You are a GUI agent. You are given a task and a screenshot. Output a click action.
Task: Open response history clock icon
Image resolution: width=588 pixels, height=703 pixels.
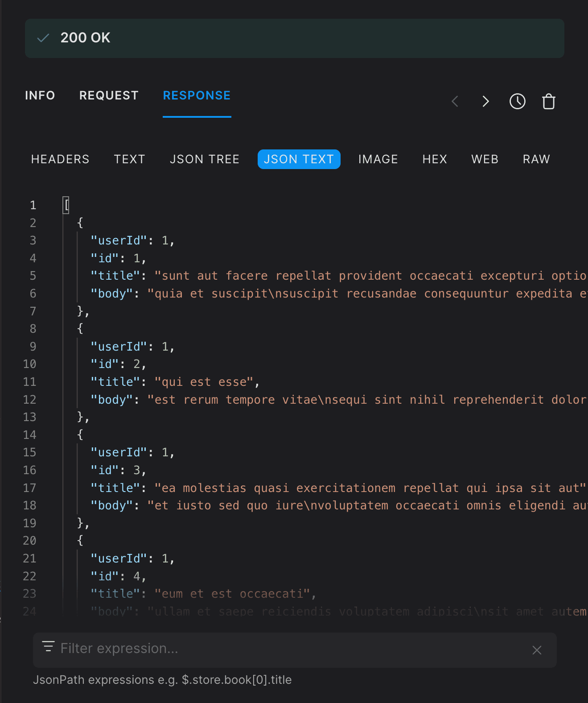(518, 102)
